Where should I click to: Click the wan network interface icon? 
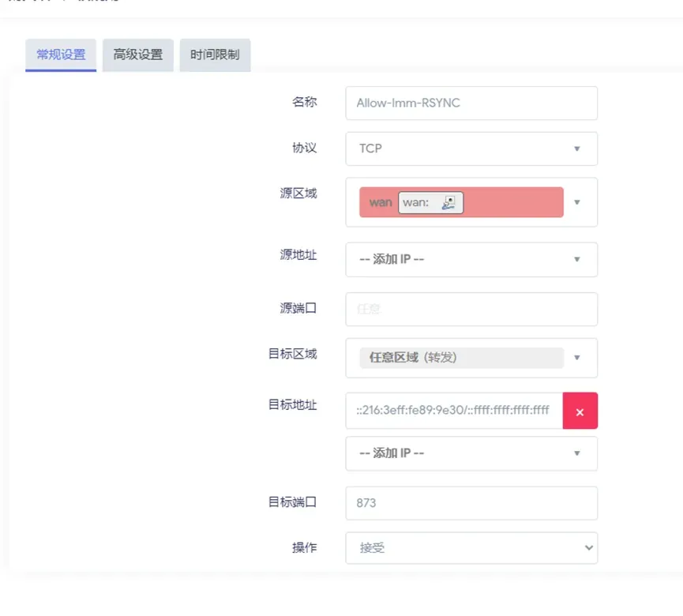tap(448, 203)
